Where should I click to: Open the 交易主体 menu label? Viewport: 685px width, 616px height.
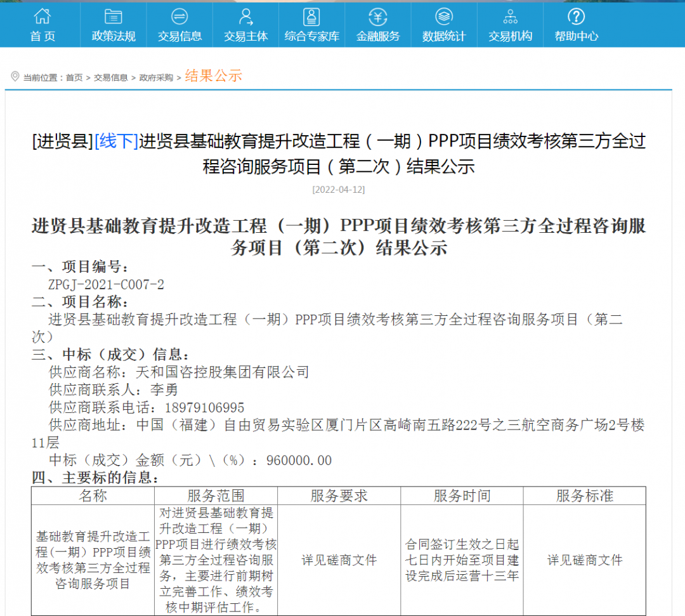click(x=245, y=36)
